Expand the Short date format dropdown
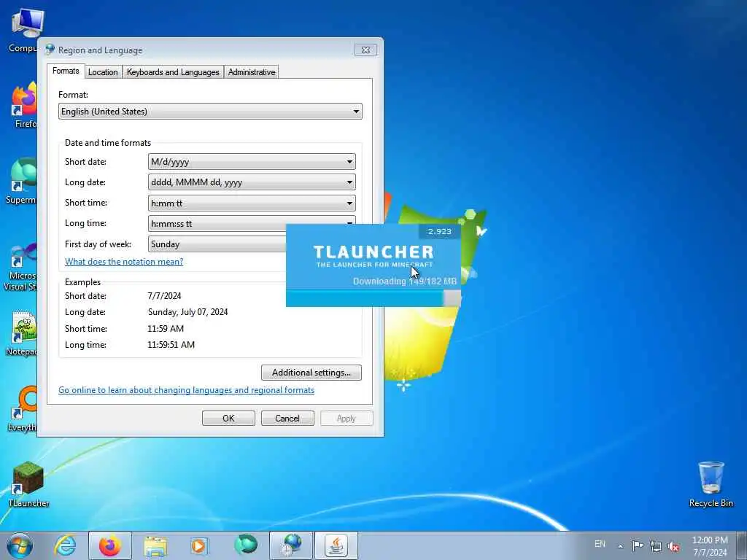The height and width of the screenshot is (560, 747). pyautogui.click(x=252, y=162)
